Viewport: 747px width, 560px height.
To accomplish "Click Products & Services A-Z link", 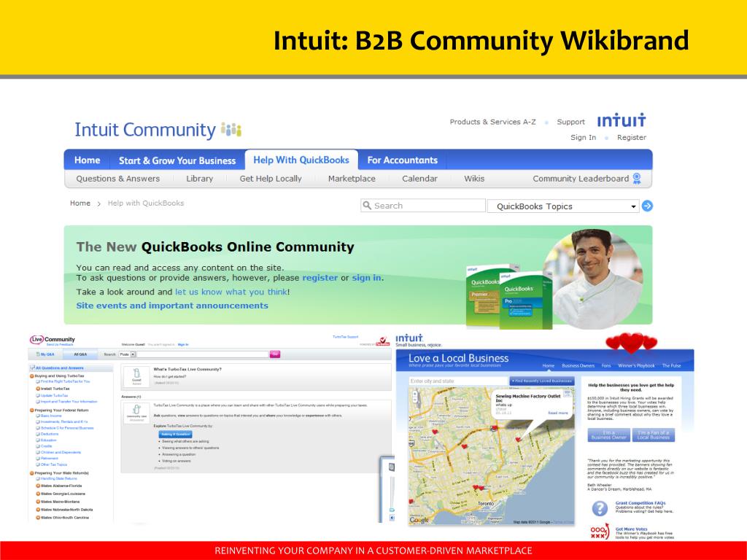I will click(492, 122).
